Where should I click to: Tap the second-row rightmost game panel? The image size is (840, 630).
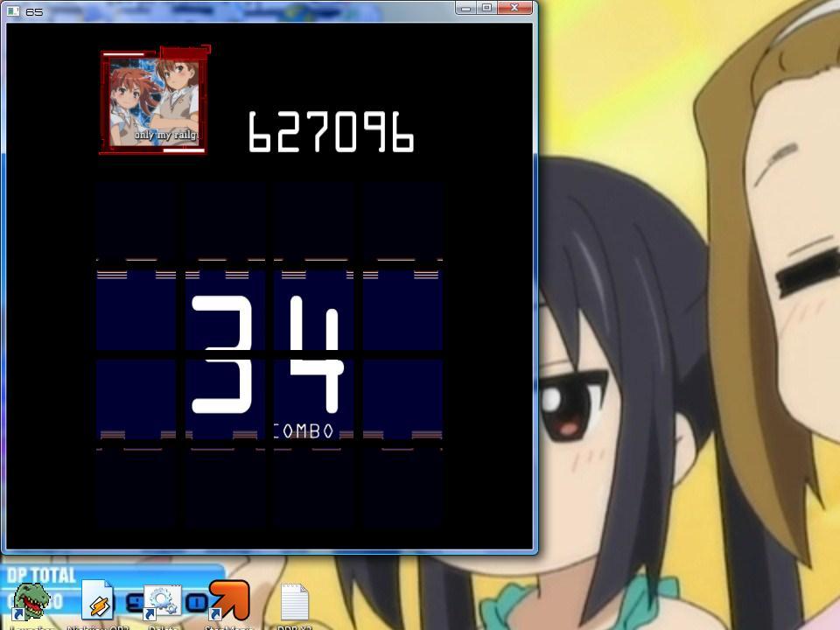[x=402, y=311]
